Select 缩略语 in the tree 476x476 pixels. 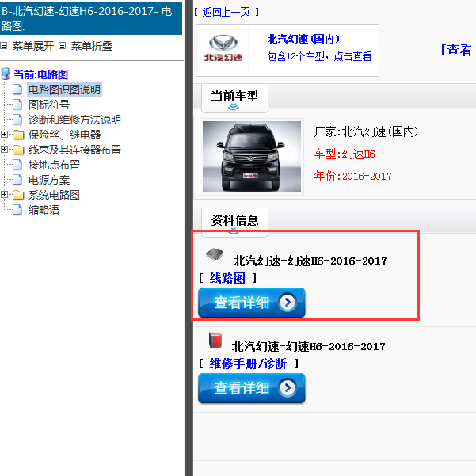(44, 210)
